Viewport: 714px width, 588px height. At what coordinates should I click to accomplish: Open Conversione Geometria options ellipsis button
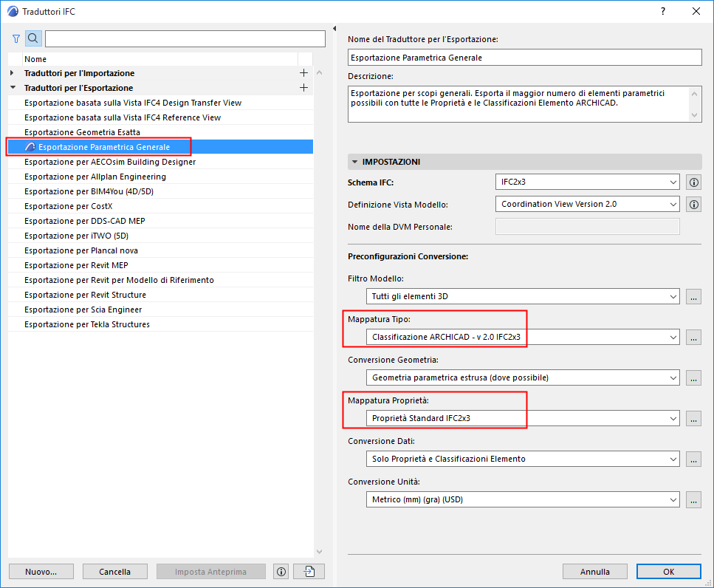pyautogui.click(x=693, y=378)
